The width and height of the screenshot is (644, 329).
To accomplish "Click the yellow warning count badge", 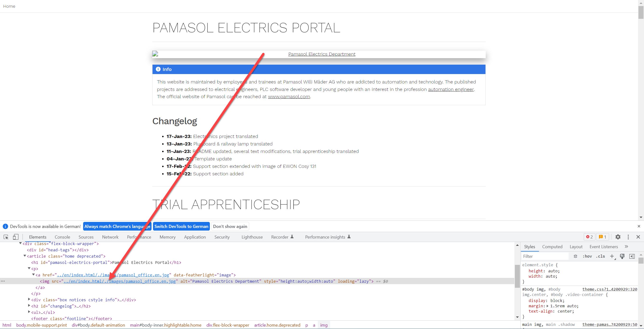I will click(x=603, y=237).
